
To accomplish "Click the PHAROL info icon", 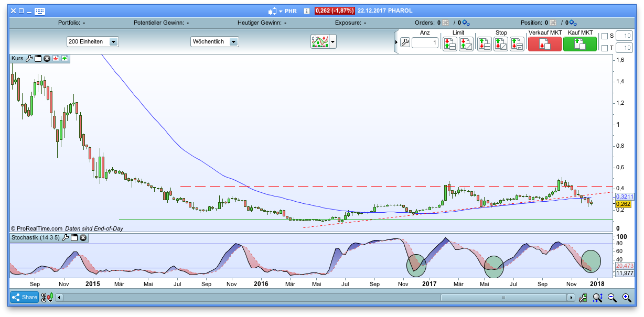I will pyautogui.click(x=307, y=10).
